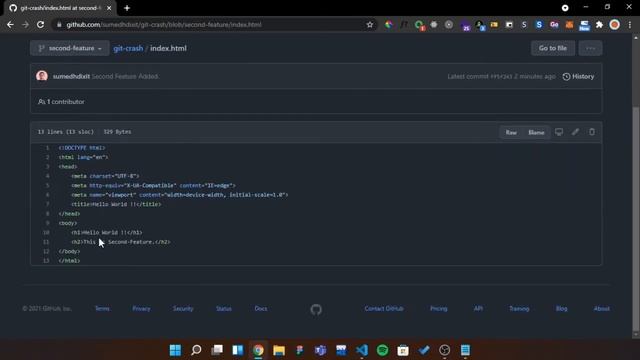Open Task View on taskbar

pos(217,350)
